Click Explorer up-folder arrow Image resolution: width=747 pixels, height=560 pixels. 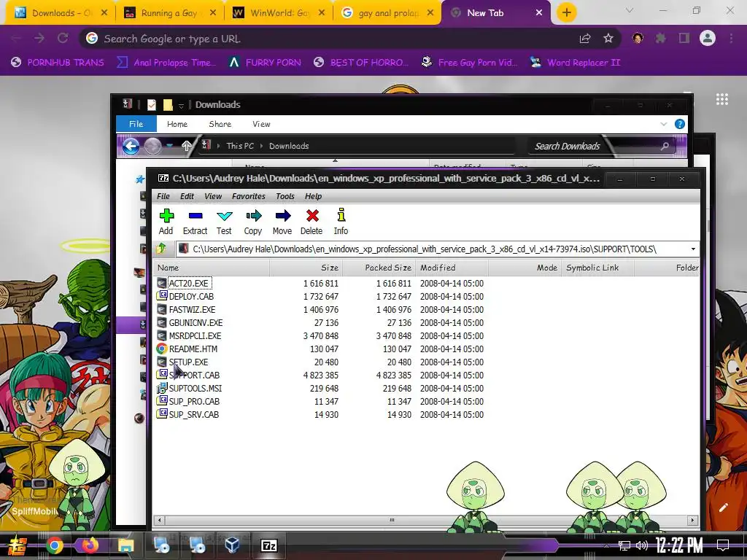pyautogui.click(x=186, y=146)
